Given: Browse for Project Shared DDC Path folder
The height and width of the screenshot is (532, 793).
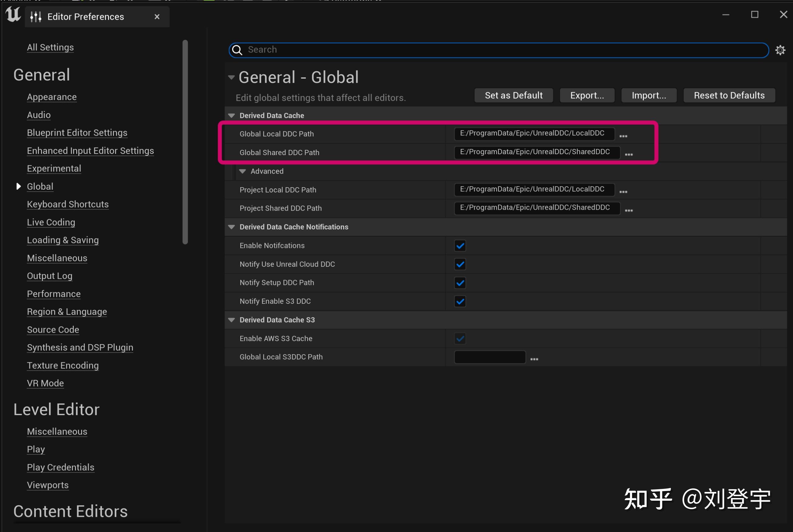Looking at the screenshot, I should point(628,211).
